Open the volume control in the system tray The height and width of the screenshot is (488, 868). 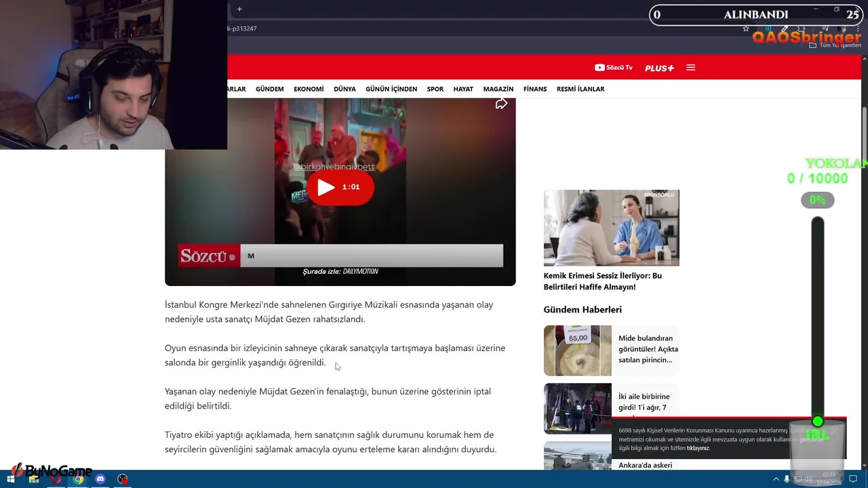pyautogui.click(x=808, y=479)
